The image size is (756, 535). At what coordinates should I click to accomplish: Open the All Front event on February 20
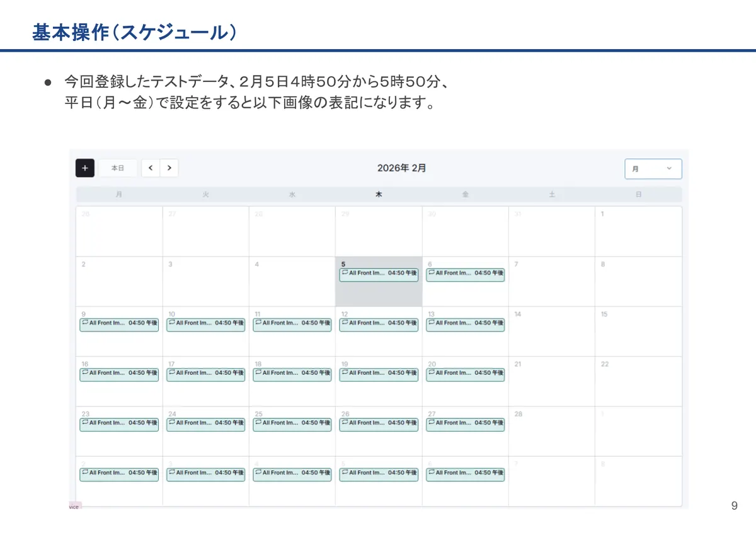coord(466,374)
